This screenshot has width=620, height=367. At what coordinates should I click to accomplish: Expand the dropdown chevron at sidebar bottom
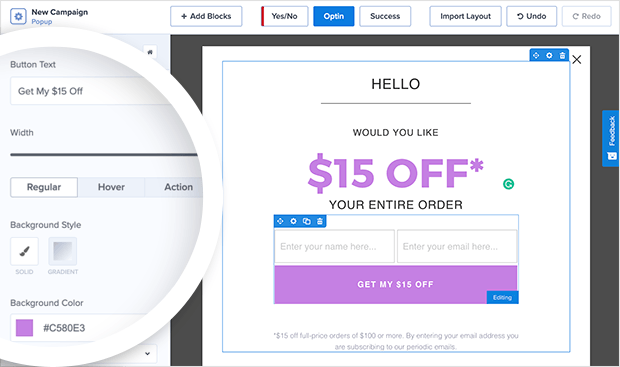[147, 354]
